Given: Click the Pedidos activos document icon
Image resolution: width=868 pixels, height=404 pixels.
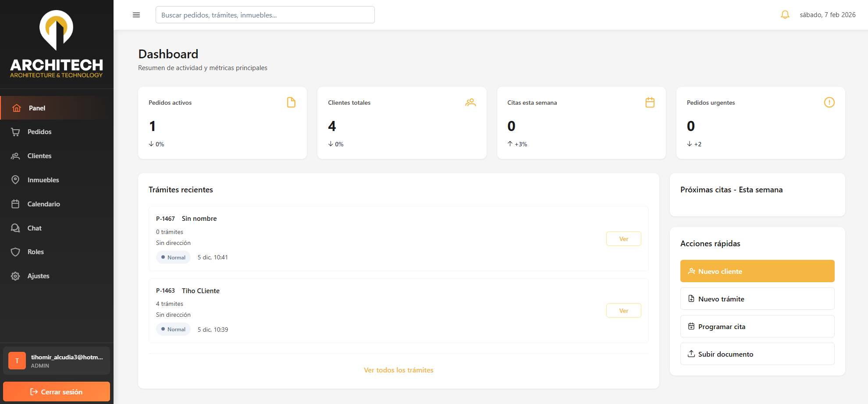Looking at the screenshot, I should (x=291, y=103).
